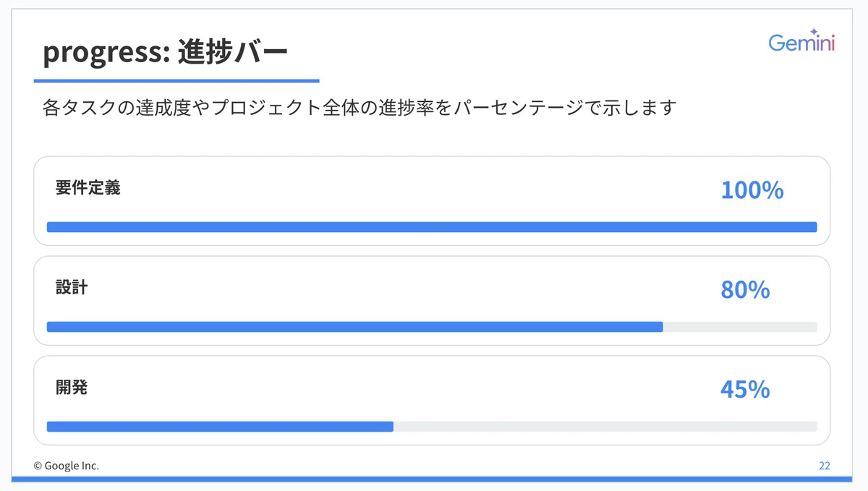Click the blue footer stripe at slide bottom
This screenshot has height=491, width=868.
(433, 479)
